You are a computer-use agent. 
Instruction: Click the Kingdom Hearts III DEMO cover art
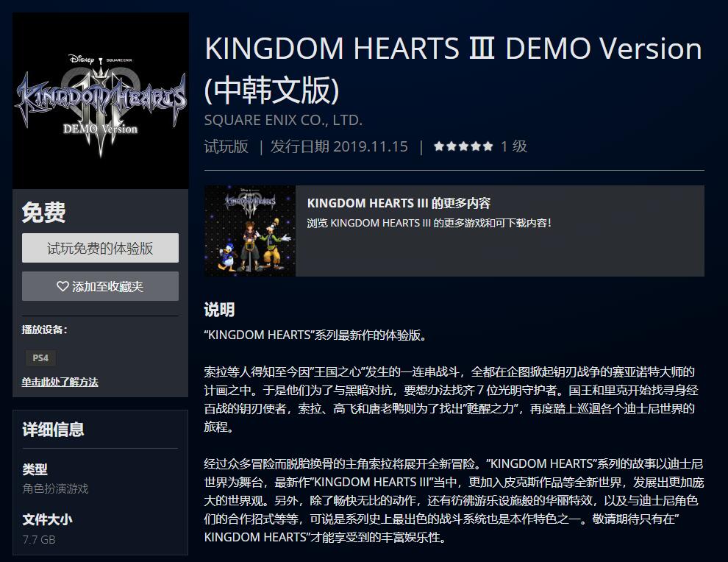coord(100,101)
